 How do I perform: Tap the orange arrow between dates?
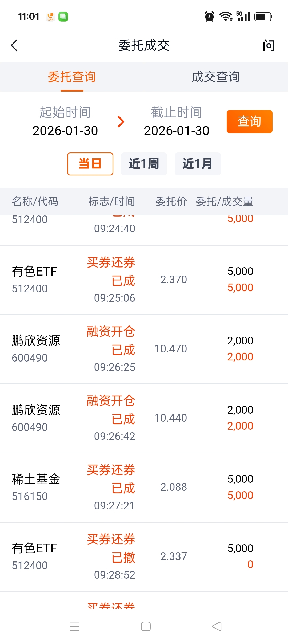tap(121, 122)
